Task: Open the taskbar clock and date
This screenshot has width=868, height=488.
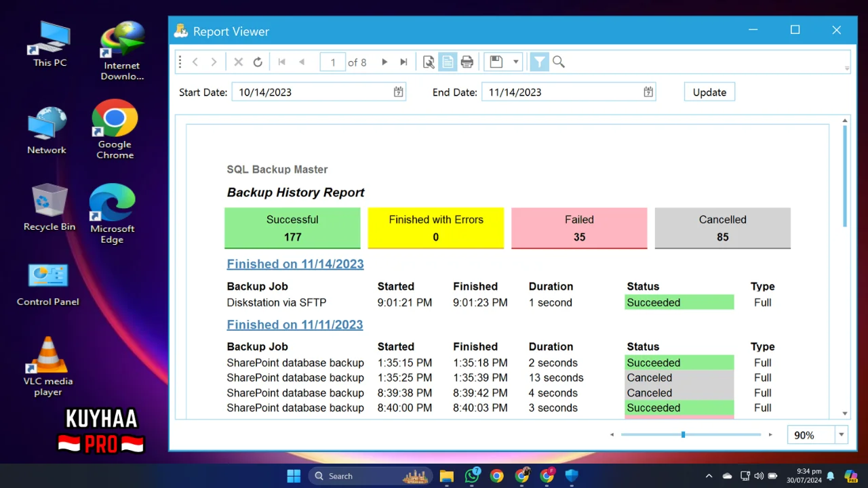Action: [x=804, y=476]
